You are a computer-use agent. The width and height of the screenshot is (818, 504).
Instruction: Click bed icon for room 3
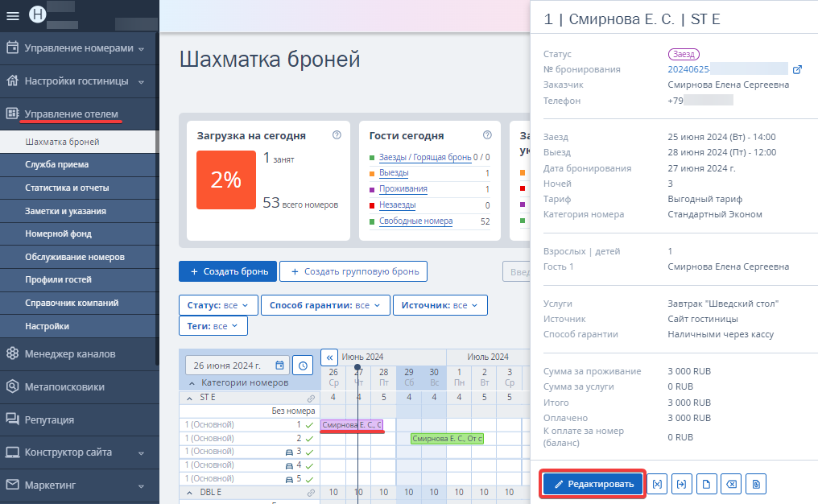click(289, 452)
